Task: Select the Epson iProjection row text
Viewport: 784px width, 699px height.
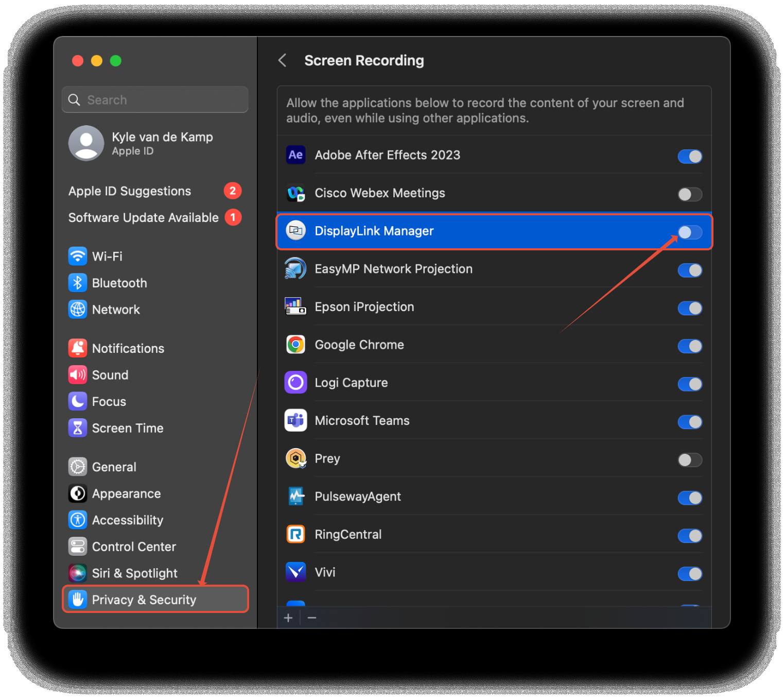Action: pos(364,307)
